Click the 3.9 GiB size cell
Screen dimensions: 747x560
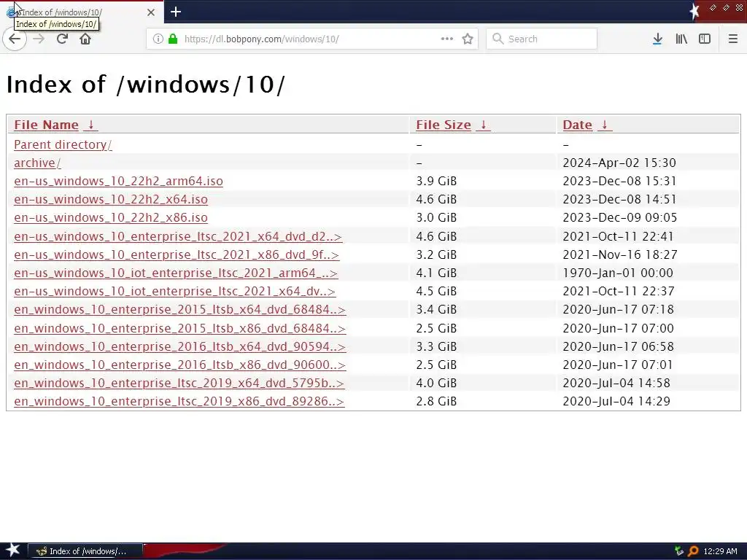coord(436,181)
